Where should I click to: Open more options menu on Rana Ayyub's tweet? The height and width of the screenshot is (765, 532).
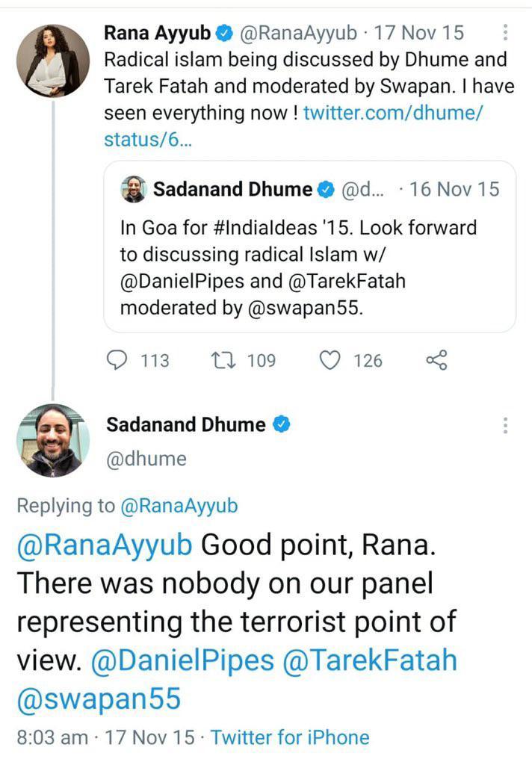point(506,33)
